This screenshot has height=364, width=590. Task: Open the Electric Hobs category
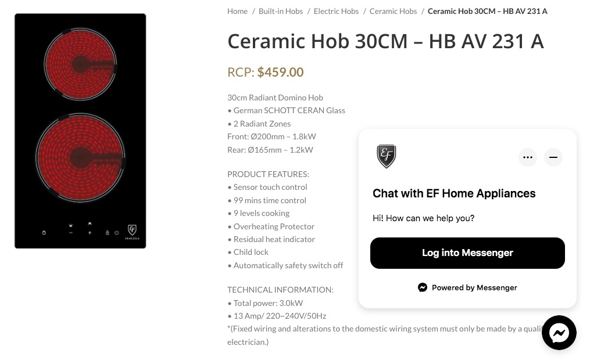pyautogui.click(x=336, y=10)
